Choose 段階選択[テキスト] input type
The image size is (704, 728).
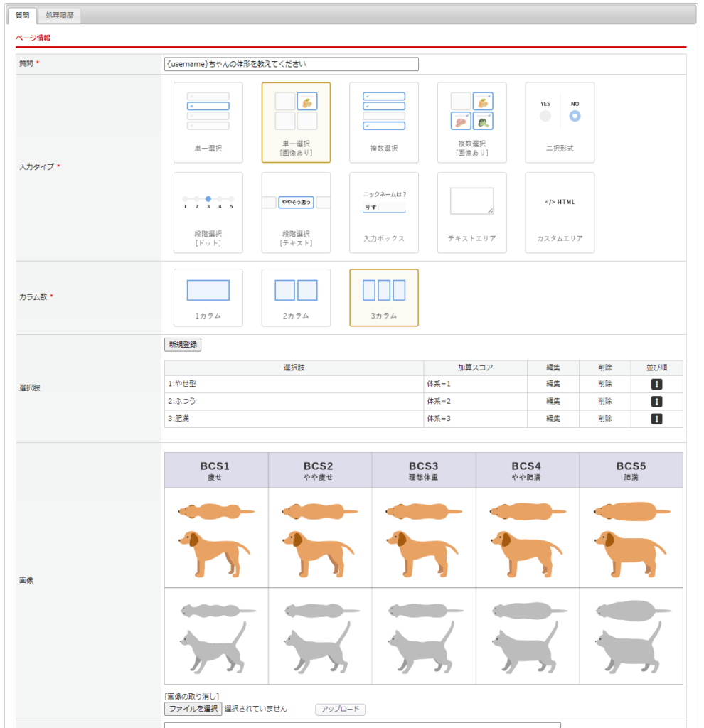tap(296, 213)
